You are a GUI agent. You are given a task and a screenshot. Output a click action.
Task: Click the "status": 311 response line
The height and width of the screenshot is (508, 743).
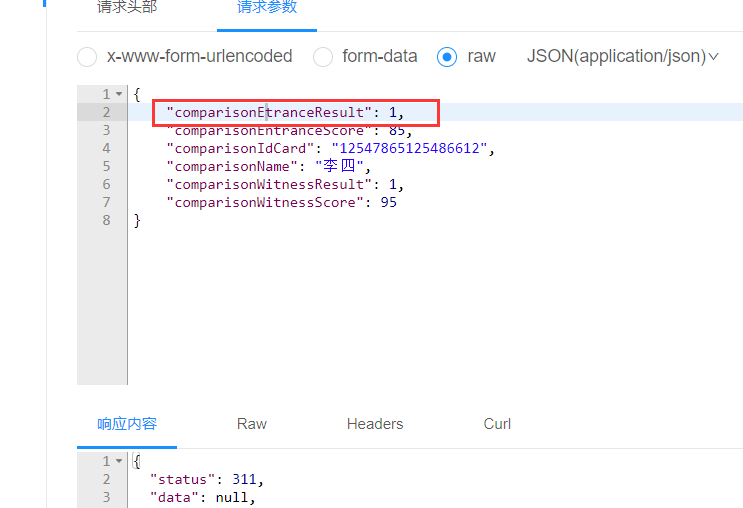(207, 479)
